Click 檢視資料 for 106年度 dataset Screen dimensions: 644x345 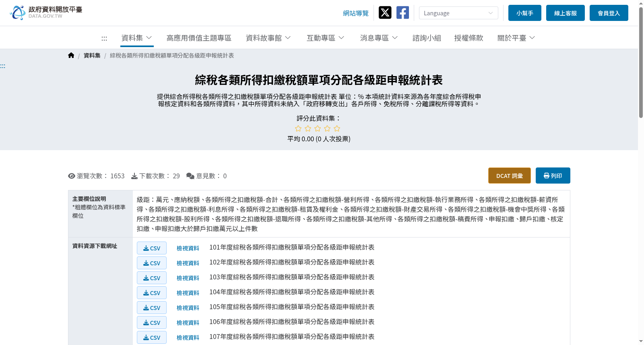coord(188,323)
